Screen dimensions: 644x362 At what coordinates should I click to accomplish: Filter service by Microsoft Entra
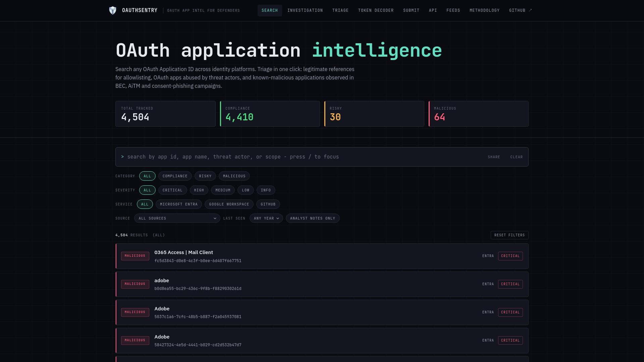click(x=178, y=204)
